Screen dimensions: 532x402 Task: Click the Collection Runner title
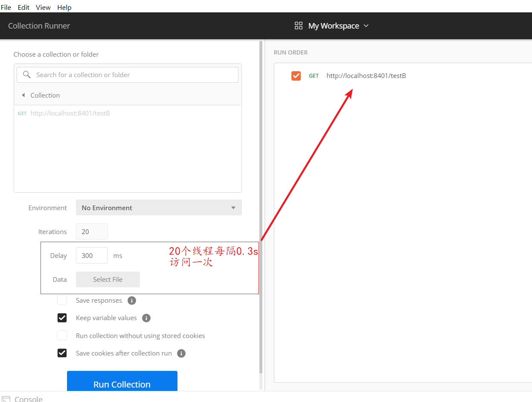[x=39, y=26]
